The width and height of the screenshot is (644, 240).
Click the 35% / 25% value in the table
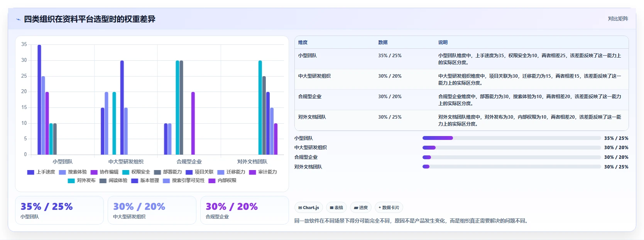390,56
